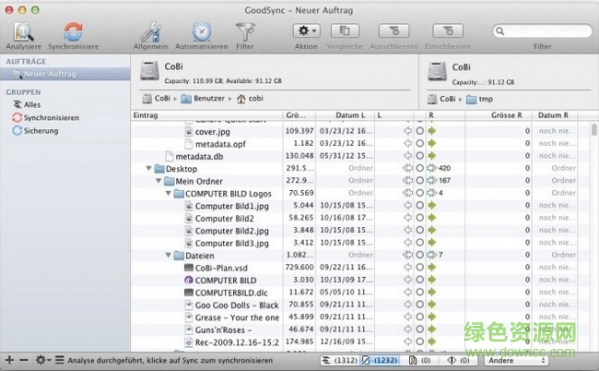Collapse the Dateien folder
The image size is (599, 371).
(x=168, y=255)
